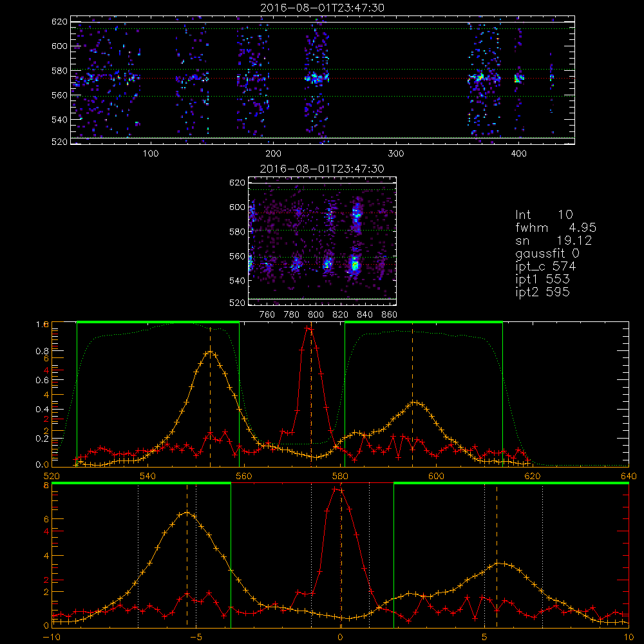Image resolution: width=644 pixels, height=644 pixels.
Task: Click the y-axis label 620 in top plot
Action: 59,22
